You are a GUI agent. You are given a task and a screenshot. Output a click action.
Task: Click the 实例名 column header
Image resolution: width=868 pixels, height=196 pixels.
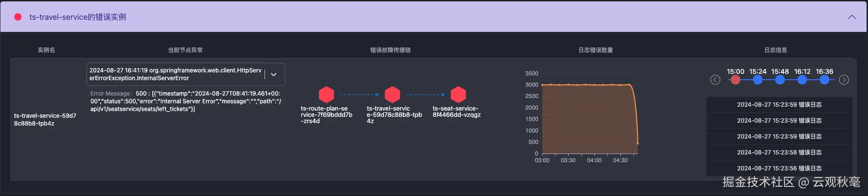(46, 50)
